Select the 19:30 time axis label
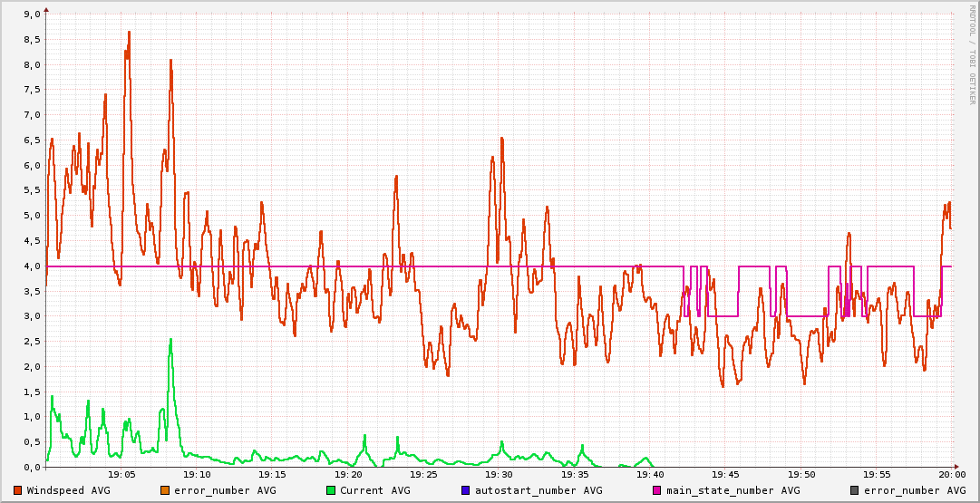Screen dimensions: 980x503 click(499, 476)
